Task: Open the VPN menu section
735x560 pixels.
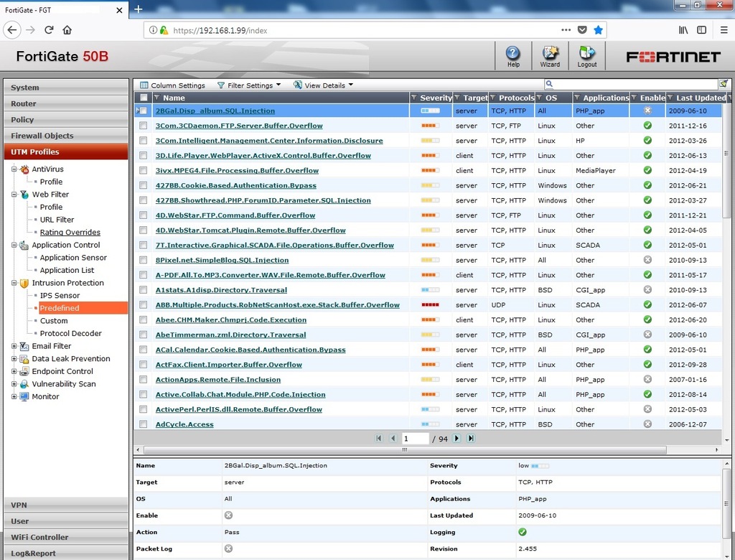Action: (65, 505)
